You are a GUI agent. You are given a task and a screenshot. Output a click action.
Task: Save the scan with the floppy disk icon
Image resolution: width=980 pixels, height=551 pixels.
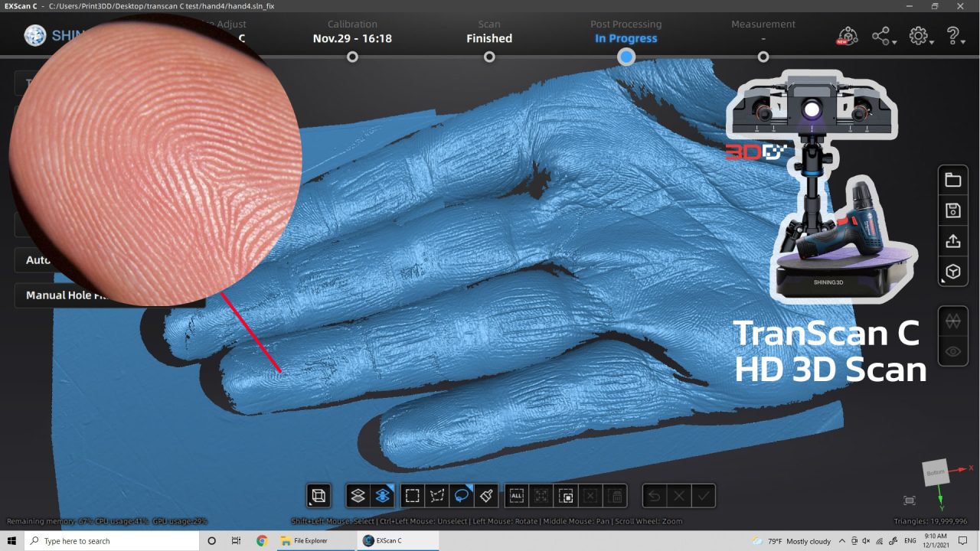pyautogui.click(x=952, y=210)
